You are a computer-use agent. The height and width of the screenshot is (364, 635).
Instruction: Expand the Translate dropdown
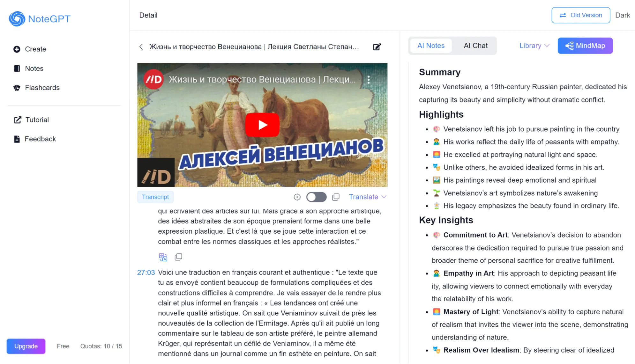click(368, 197)
